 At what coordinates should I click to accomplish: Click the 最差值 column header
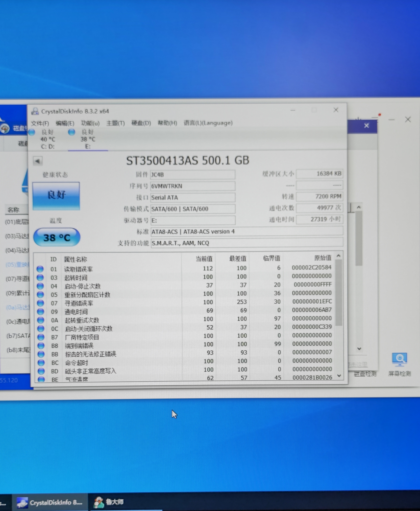pos(238,258)
